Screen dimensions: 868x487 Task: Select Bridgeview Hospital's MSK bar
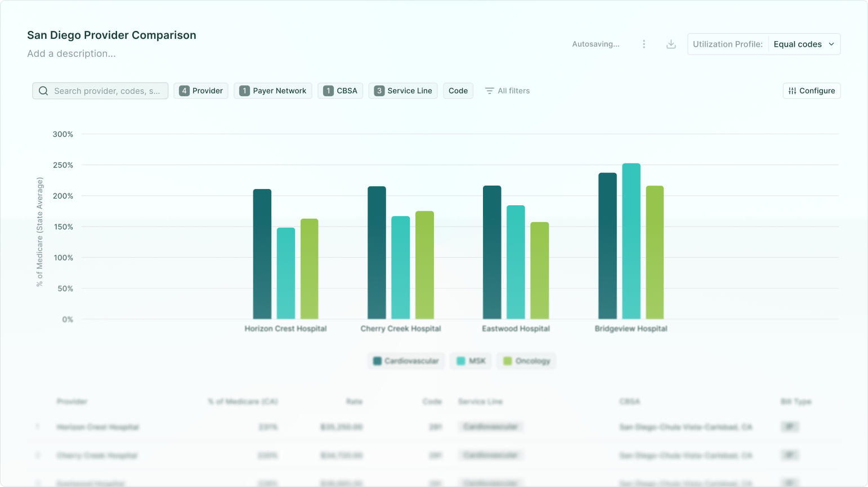pos(631,242)
